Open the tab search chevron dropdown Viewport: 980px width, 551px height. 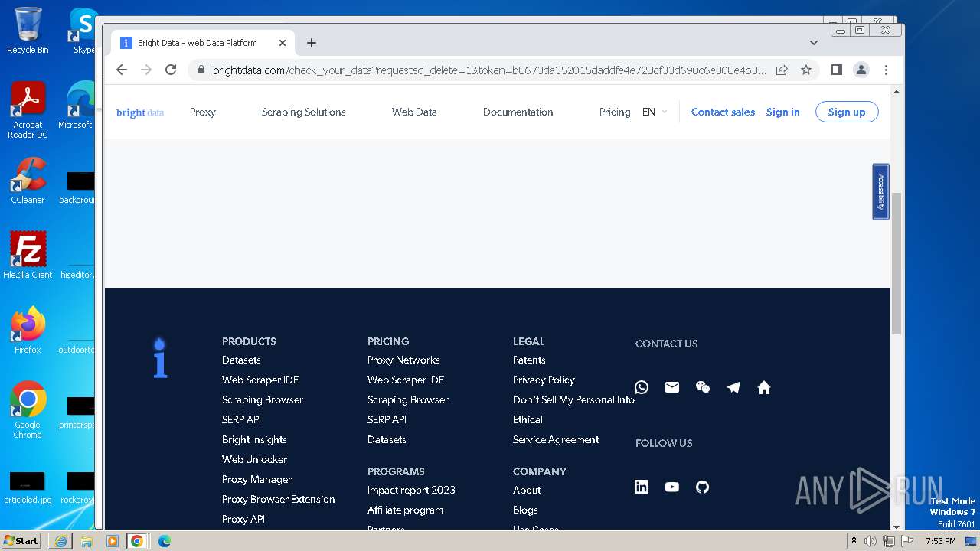(x=814, y=43)
